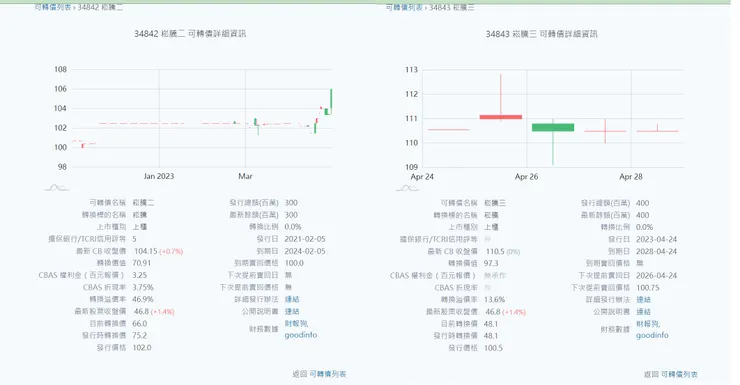Select credit rating value 5

tap(135, 239)
